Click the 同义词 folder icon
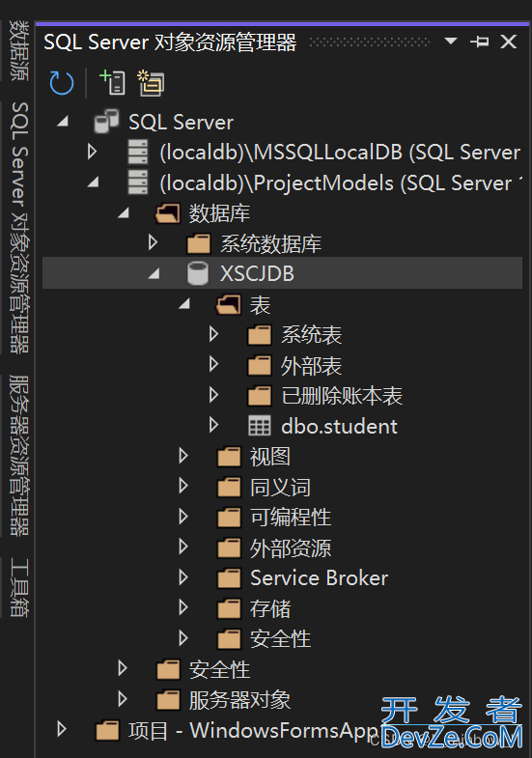This screenshot has width=532, height=758. click(229, 487)
